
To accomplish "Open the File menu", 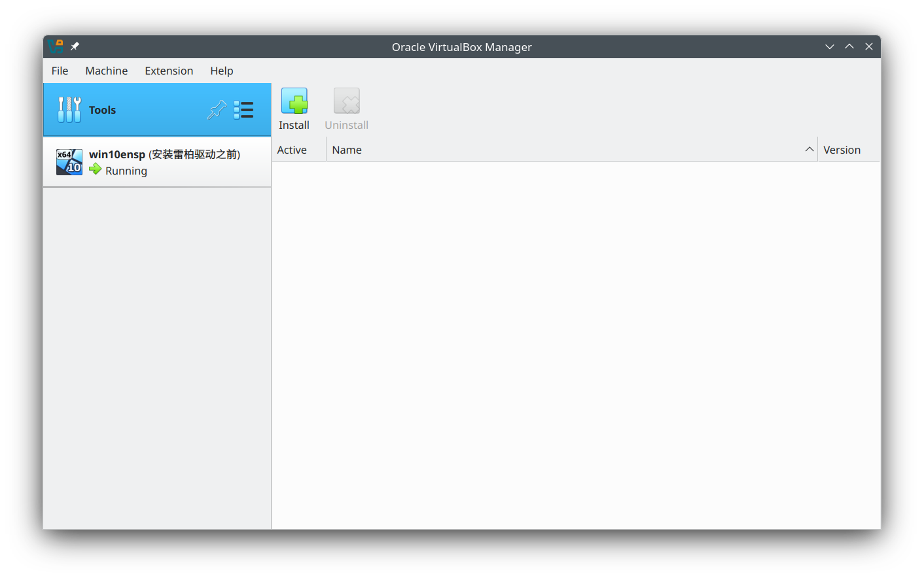I will (x=60, y=71).
